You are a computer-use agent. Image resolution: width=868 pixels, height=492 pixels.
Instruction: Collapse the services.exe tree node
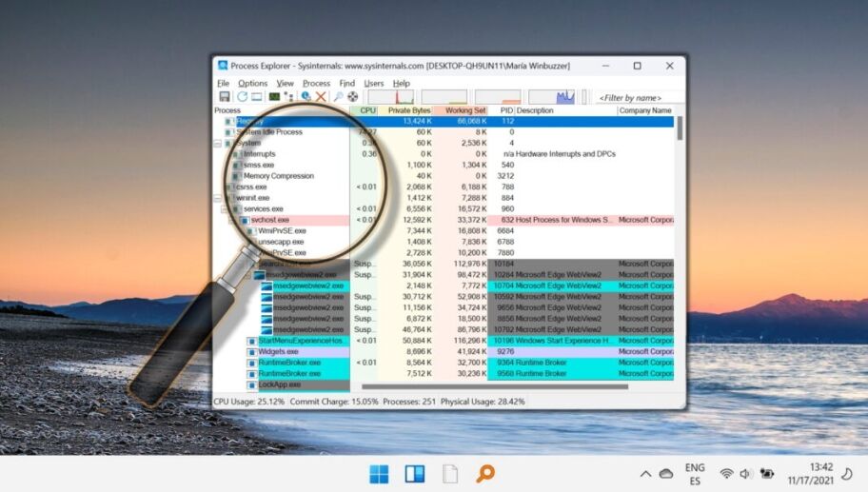pyautogui.click(x=226, y=209)
